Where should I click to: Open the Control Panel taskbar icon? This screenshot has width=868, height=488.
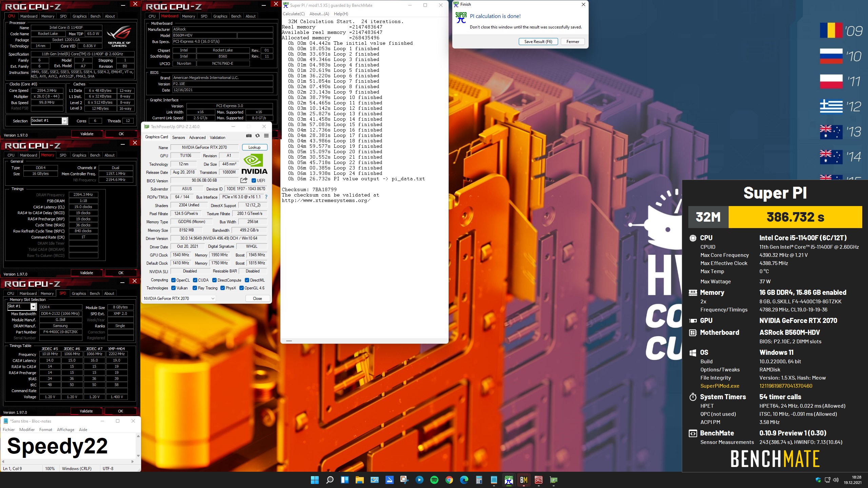tap(375, 480)
